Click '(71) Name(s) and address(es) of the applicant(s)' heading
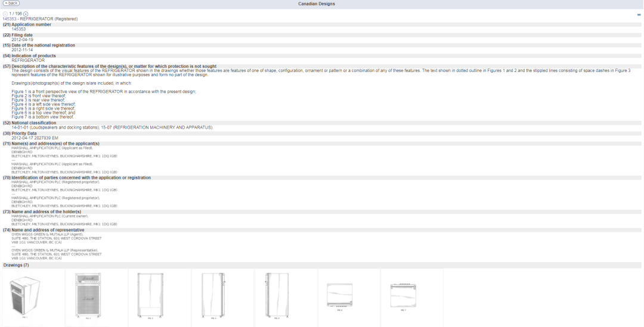Viewport: 644px width, 327px height. [51, 144]
